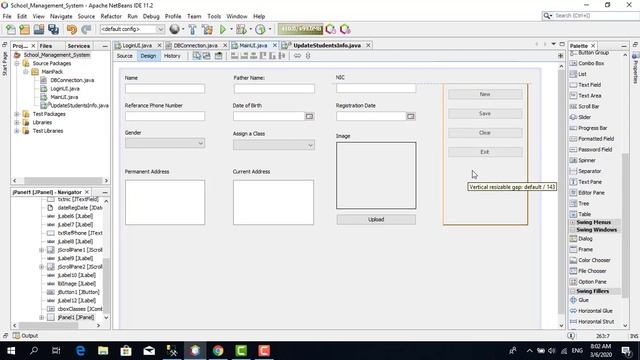640x360 pixels.
Task: Click the Profile Project clock icon
Action: coord(260,29)
